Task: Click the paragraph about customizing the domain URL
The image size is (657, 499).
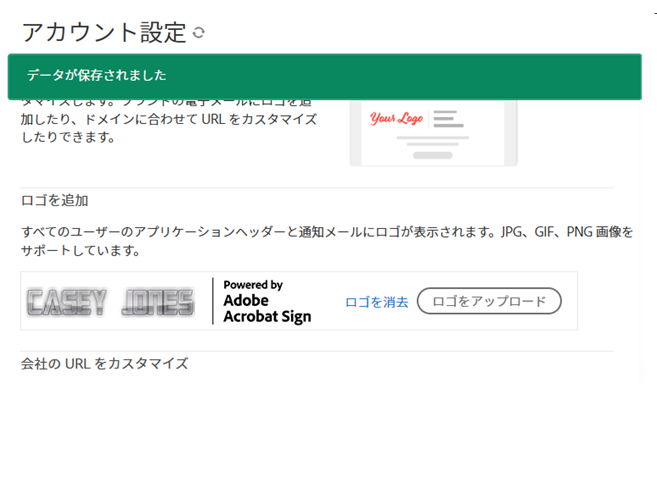Action: 169,119
